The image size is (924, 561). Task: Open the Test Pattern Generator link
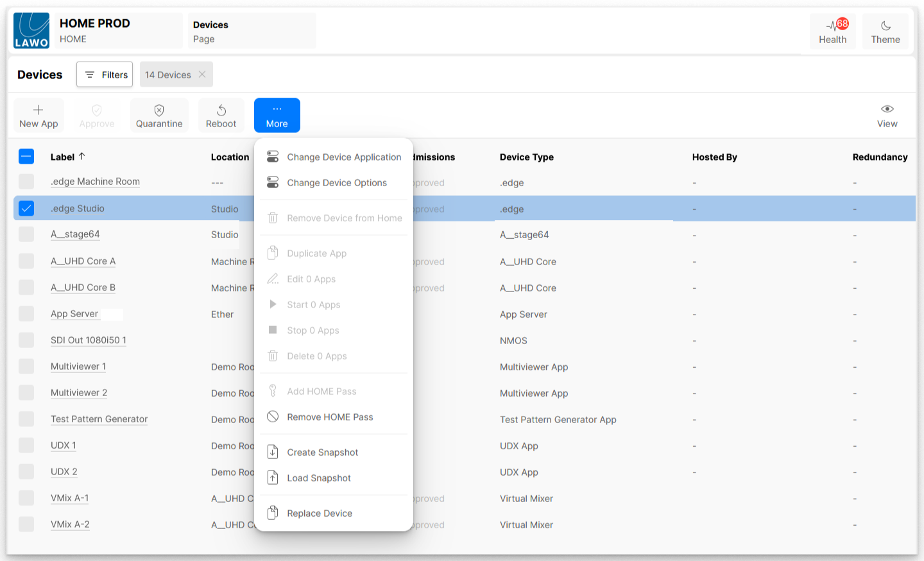pyautogui.click(x=99, y=419)
